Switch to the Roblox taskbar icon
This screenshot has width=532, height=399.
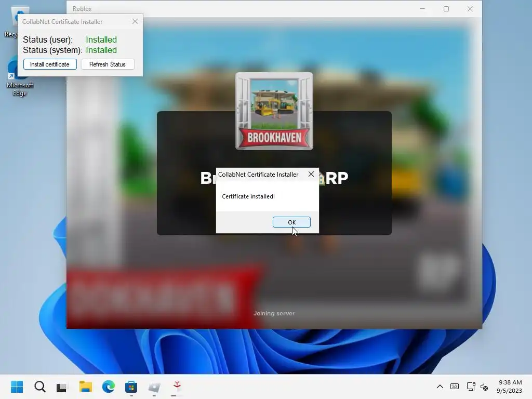tap(154, 387)
